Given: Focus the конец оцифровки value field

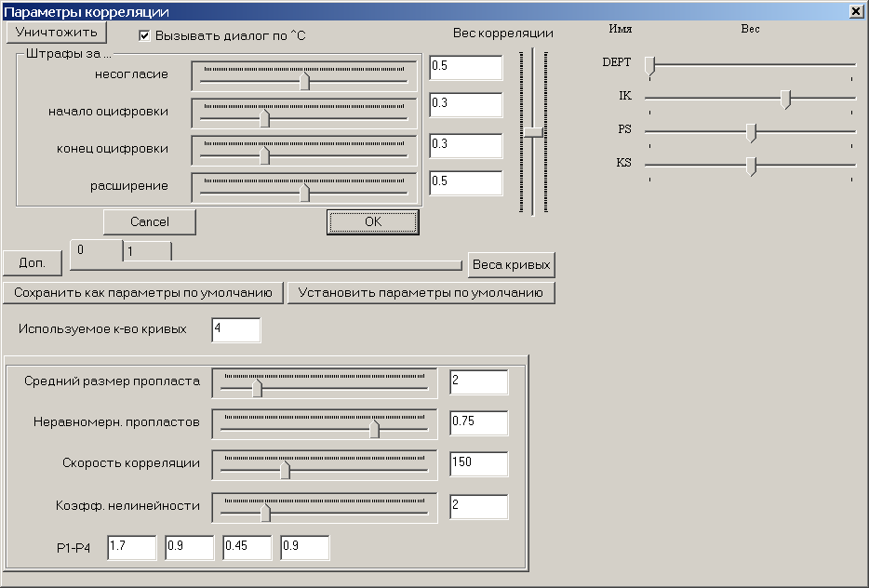Looking at the screenshot, I should (466, 146).
